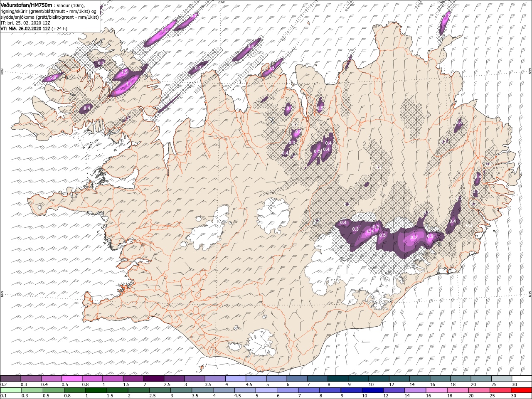
Task: Pick the magenta 1–1.5 swatch in the snow scale
Action: pos(113,379)
